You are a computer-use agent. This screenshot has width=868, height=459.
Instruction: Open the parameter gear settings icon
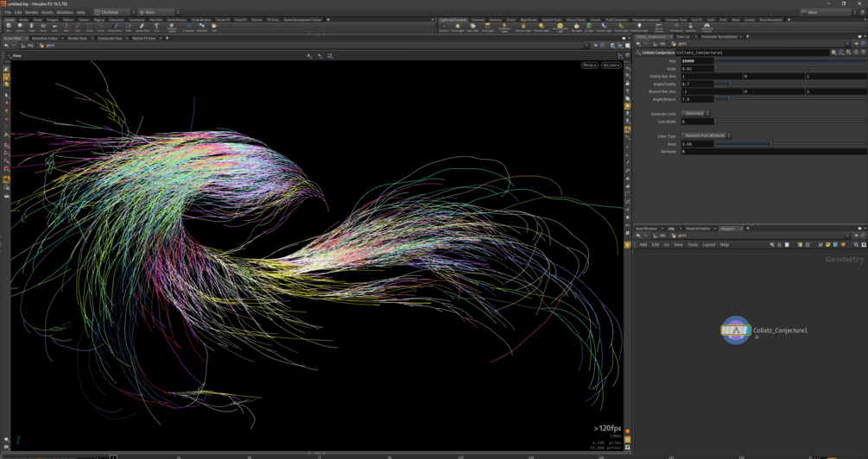click(x=834, y=53)
